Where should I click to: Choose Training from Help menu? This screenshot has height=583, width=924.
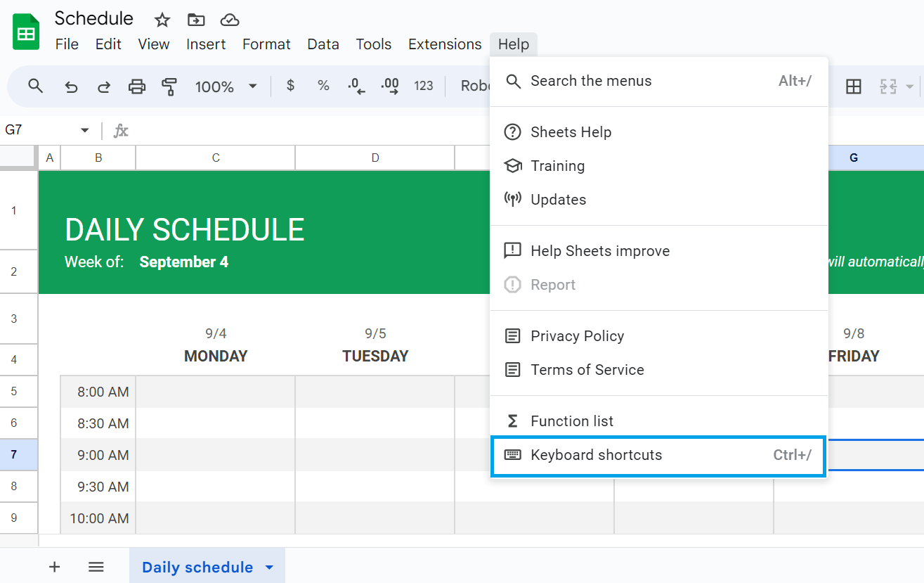(658, 166)
